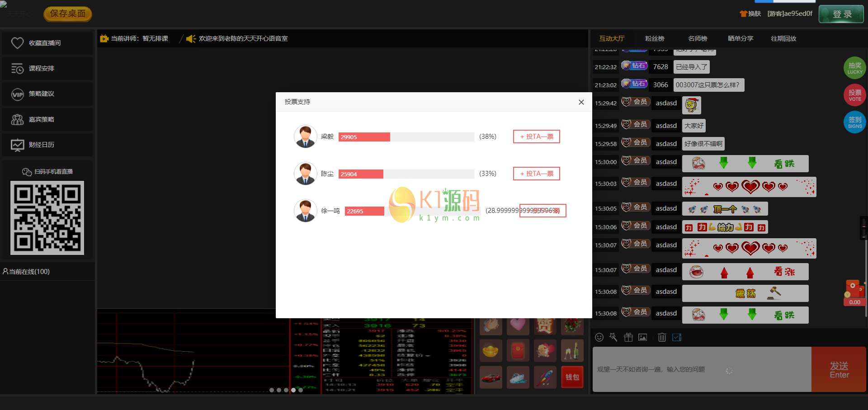Screen dimensions: 868x410
Task: Send the gold ingot gift
Action: [x=491, y=351]
